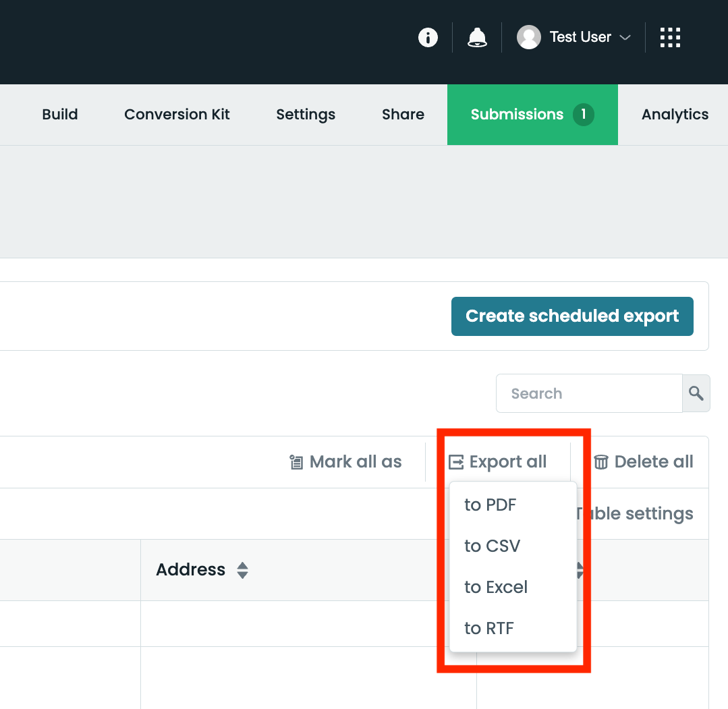Open the Mark all as dropdown
This screenshot has width=728, height=709.
coord(345,462)
